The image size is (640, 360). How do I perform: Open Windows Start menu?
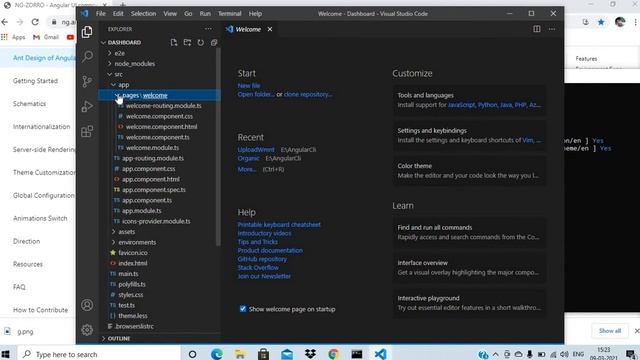click(6, 354)
